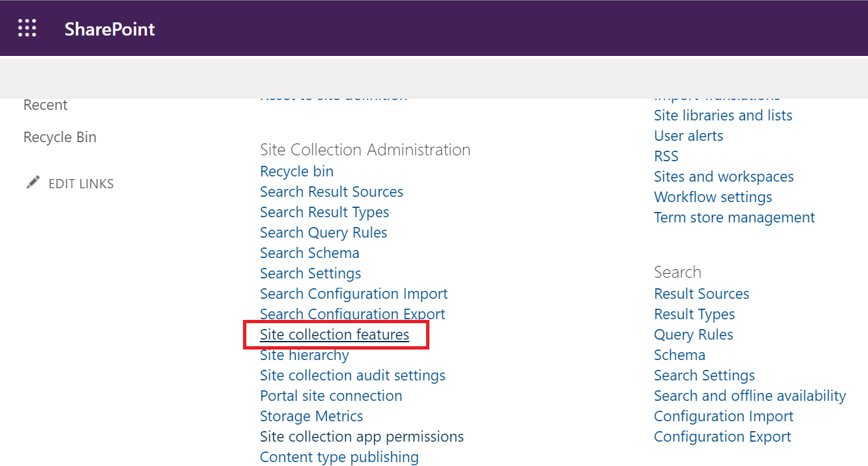View Storage Metrics
This screenshot has width=868, height=466.
(312, 416)
